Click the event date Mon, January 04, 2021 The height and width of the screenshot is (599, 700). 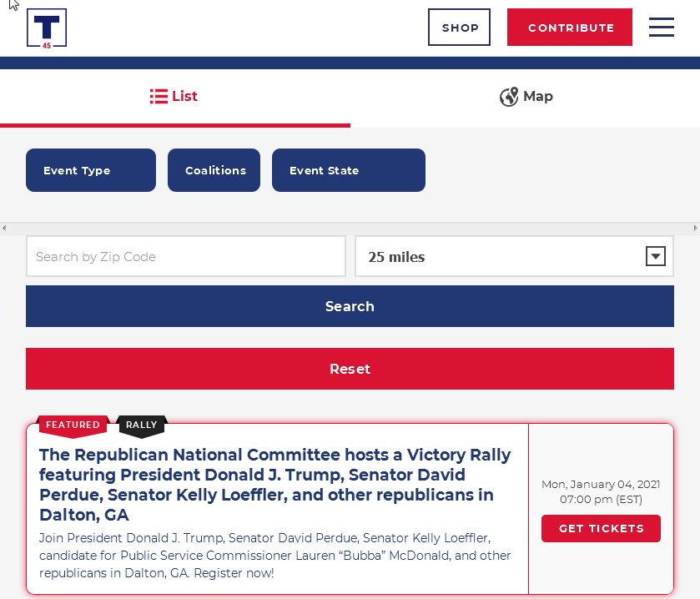click(x=601, y=484)
